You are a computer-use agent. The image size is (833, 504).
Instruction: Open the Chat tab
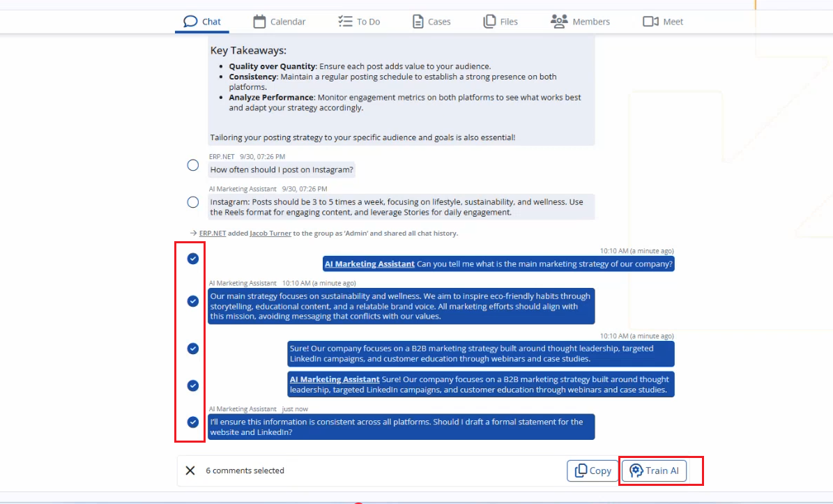202,22
